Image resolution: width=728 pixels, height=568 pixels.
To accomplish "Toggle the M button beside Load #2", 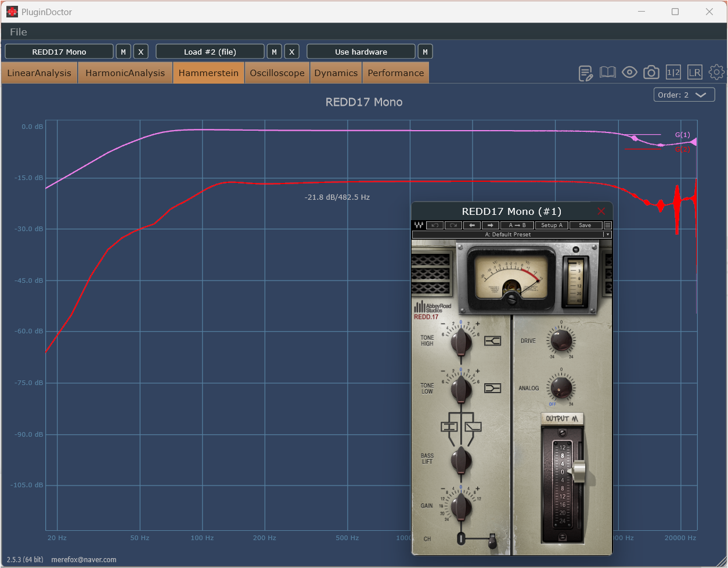I will coord(274,52).
